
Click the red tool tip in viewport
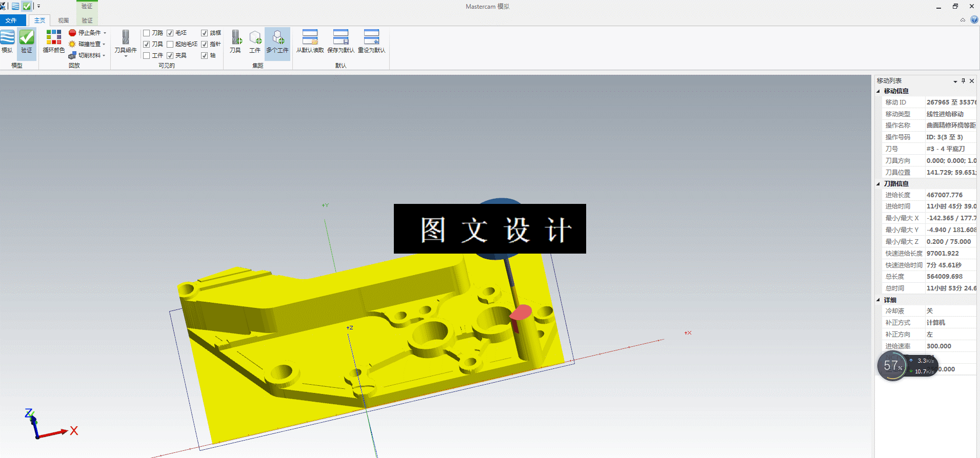520,314
